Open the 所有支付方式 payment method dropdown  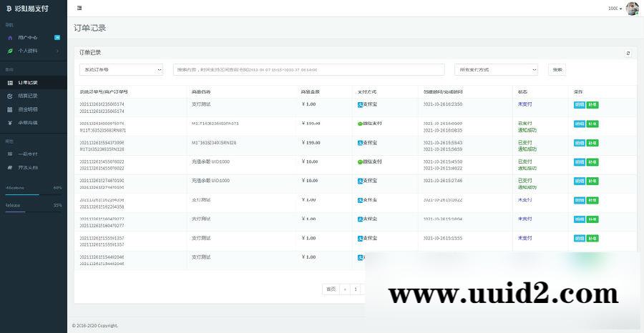[x=496, y=69]
